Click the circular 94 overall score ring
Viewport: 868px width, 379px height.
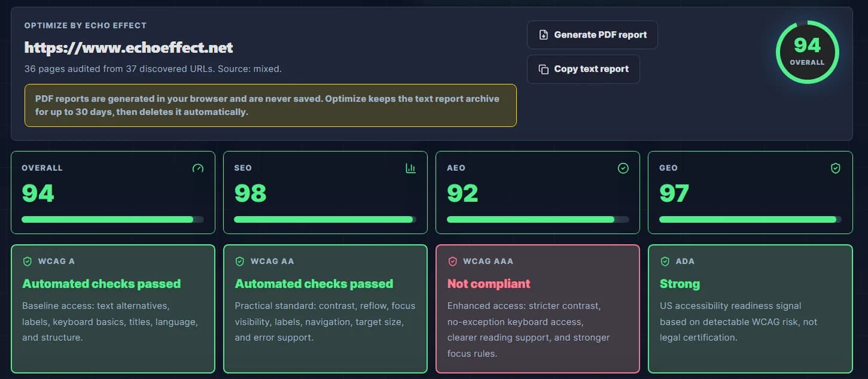tap(807, 51)
